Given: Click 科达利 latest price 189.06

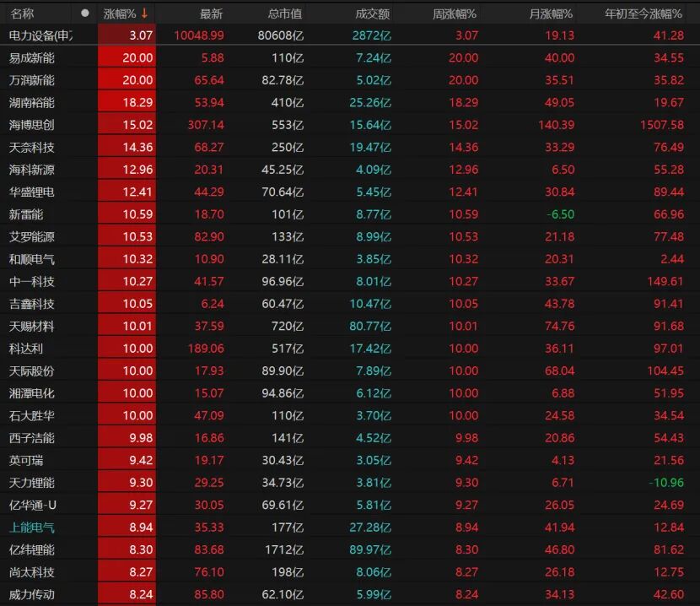Looking at the screenshot, I should 204,349.
